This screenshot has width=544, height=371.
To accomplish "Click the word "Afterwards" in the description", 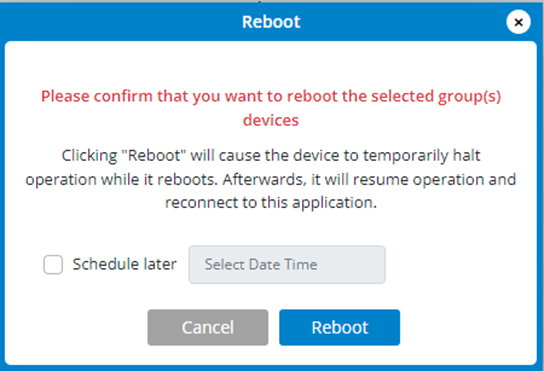I will pos(265,179).
